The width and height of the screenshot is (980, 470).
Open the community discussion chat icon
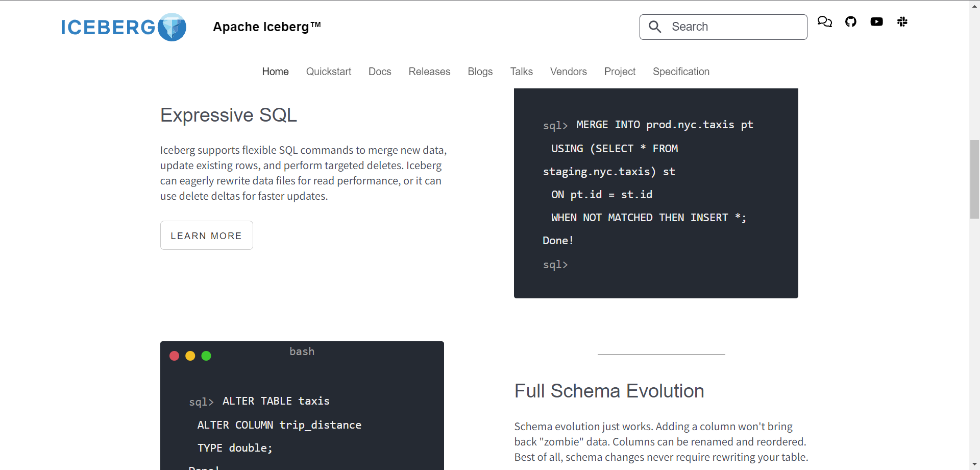[x=825, y=21]
